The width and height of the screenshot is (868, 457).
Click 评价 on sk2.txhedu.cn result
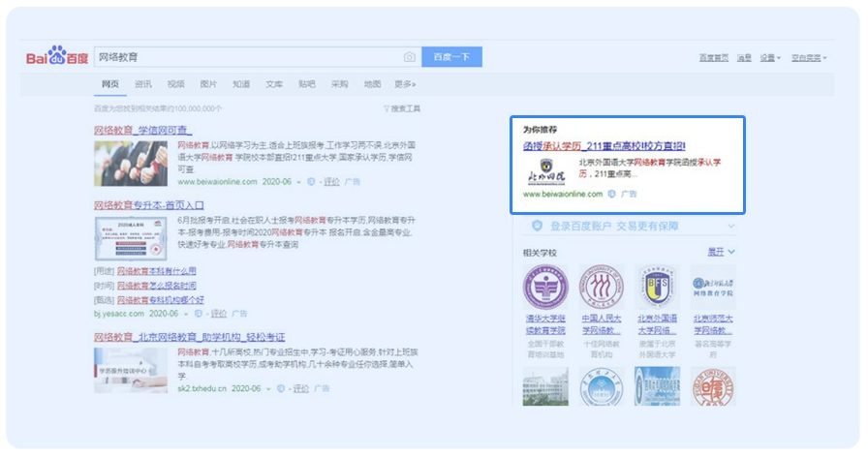click(x=301, y=389)
